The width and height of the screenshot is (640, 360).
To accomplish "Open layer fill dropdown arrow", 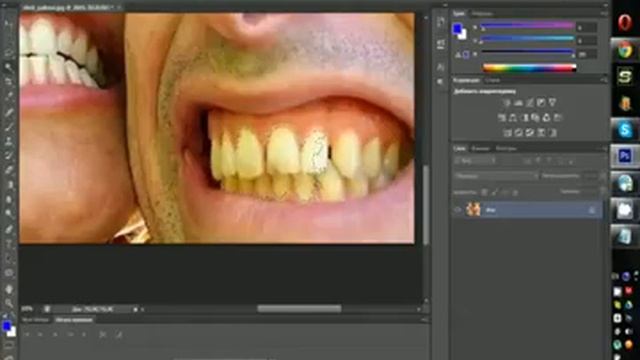I will (602, 191).
